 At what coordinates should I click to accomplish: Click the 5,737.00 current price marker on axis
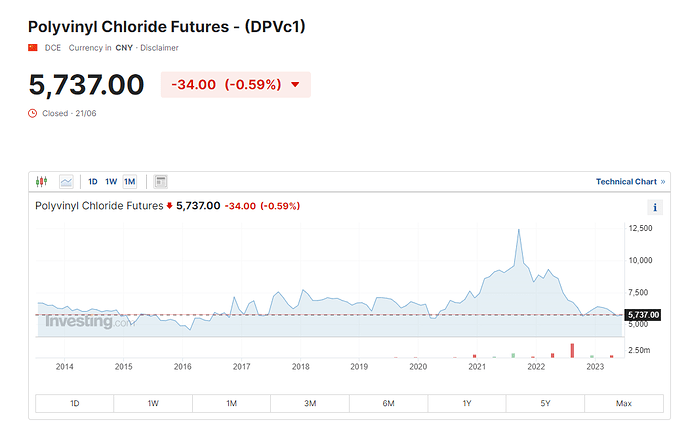pyautogui.click(x=642, y=315)
